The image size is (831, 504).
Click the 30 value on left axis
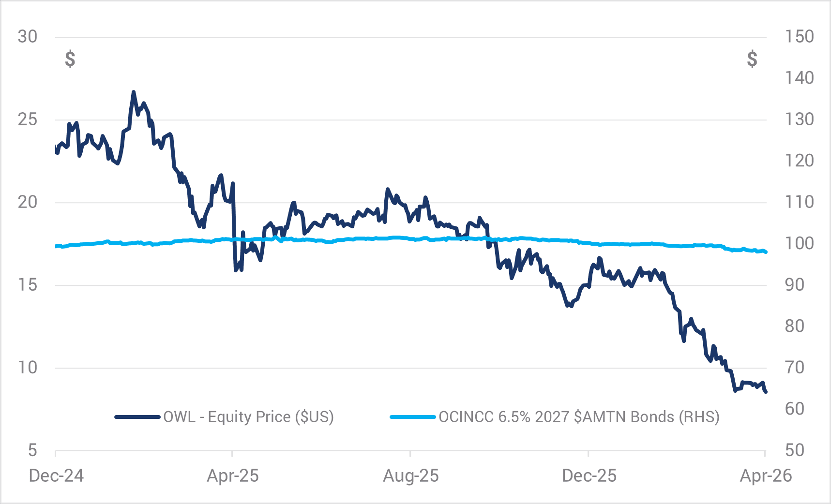click(28, 37)
